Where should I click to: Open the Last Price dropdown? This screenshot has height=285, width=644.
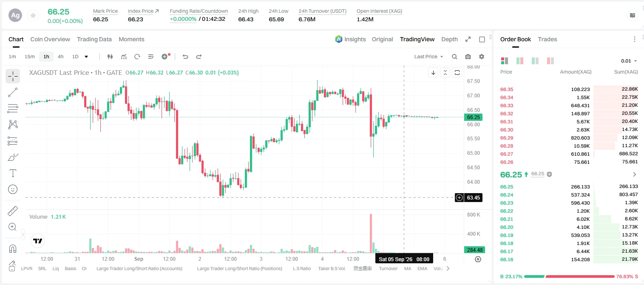point(428,57)
